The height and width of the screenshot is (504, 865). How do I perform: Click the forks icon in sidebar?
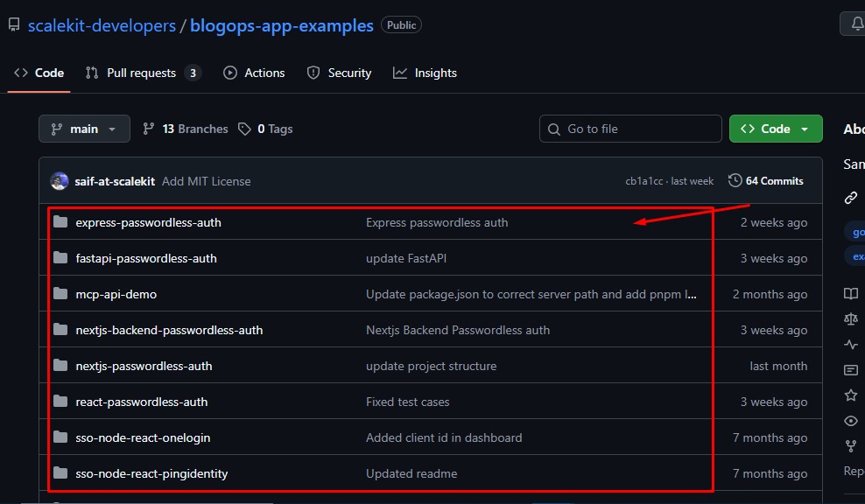tap(851, 445)
